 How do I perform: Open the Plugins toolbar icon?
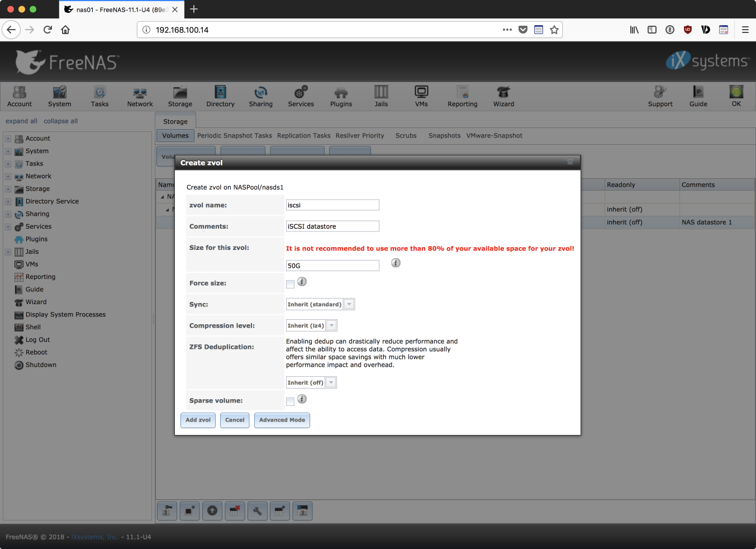(x=341, y=96)
